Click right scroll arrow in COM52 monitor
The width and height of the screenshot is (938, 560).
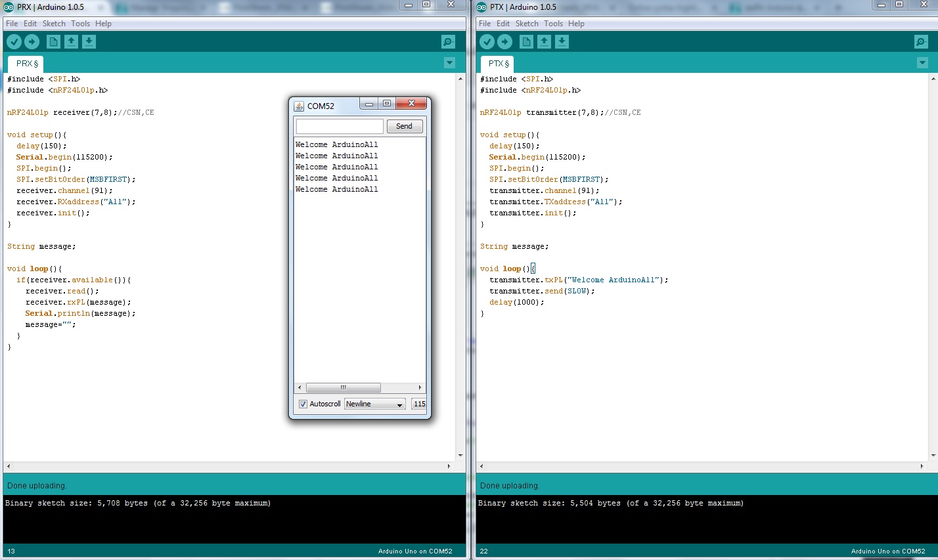point(420,387)
